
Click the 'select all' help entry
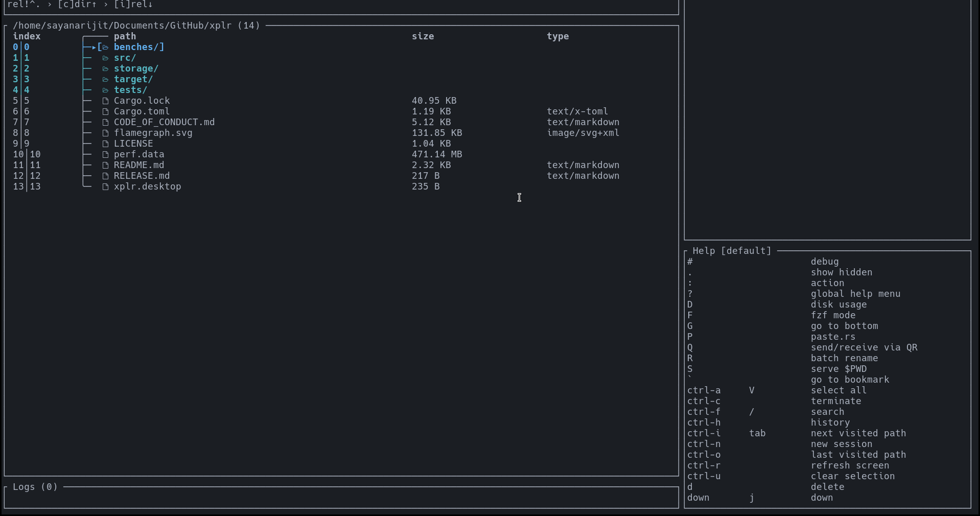pyautogui.click(x=839, y=390)
